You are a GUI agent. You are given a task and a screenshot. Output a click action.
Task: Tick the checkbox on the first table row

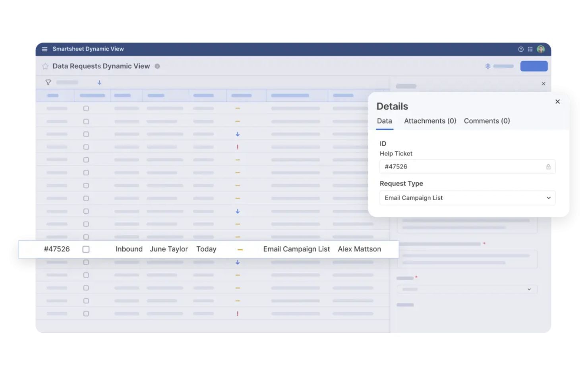(x=86, y=108)
